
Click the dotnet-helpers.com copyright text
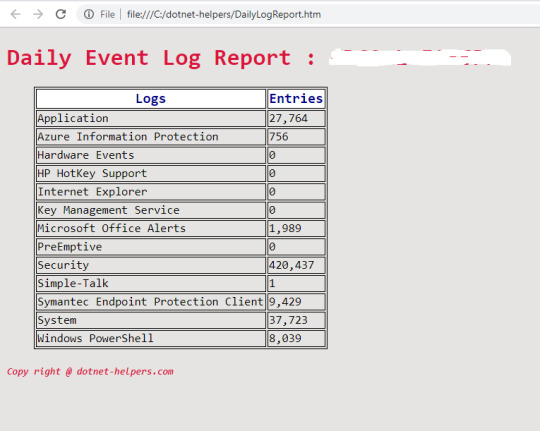90,372
